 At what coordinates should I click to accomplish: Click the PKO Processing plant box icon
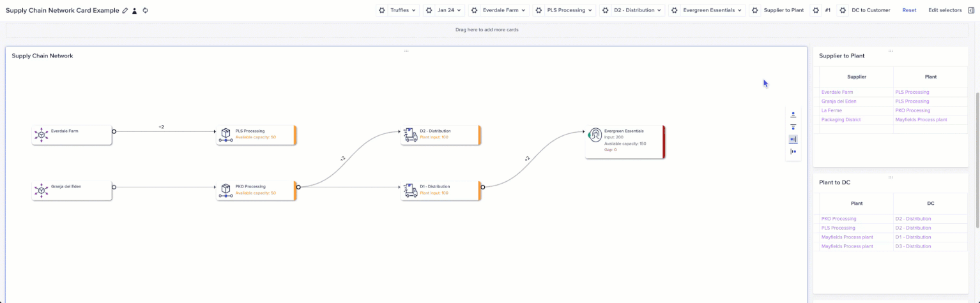click(226, 189)
